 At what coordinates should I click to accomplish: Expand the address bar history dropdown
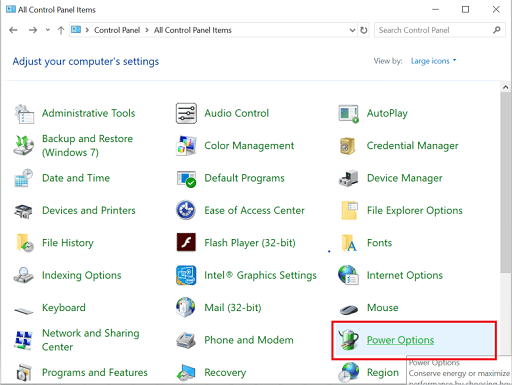(x=352, y=30)
